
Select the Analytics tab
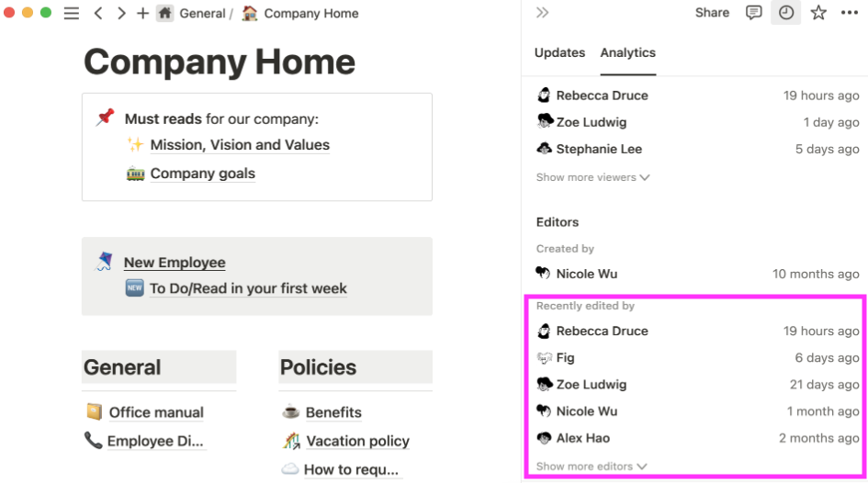point(627,52)
